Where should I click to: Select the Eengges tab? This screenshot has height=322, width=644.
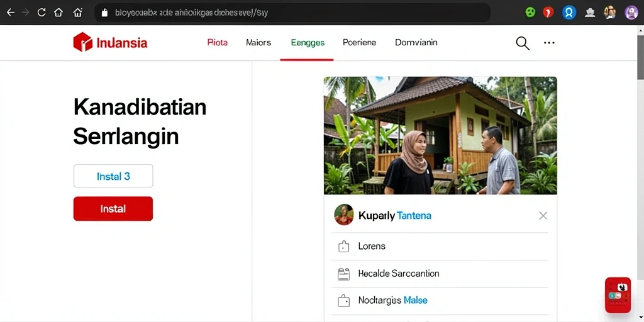click(307, 43)
